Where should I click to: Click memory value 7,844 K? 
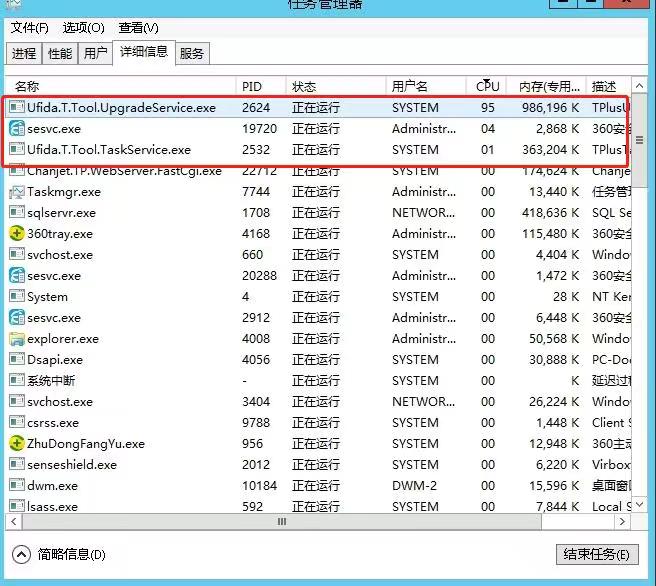pyautogui.click(x=558, y=507)
